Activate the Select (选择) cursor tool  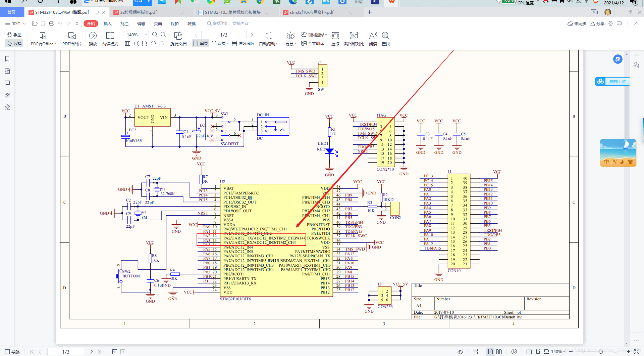(x=14, y=43)
